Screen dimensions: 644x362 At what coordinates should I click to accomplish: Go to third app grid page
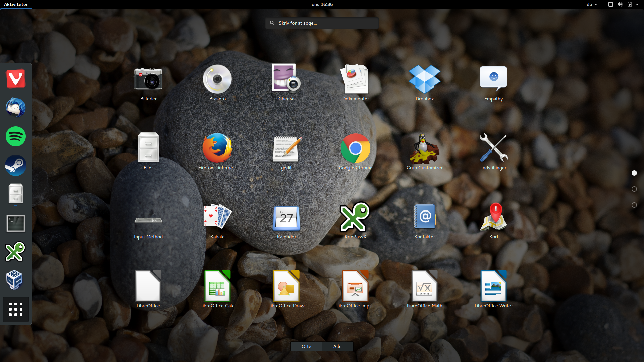click(x=634, y=205)
